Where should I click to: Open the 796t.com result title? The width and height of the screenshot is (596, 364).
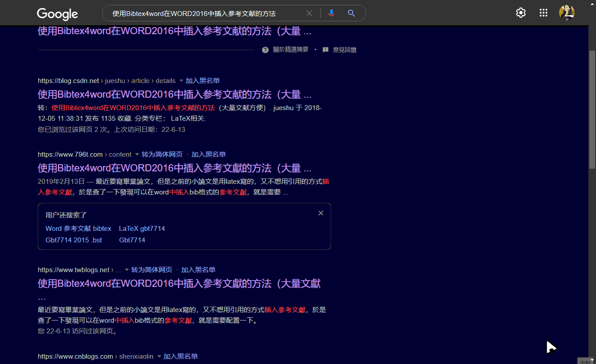pos(174,168)
